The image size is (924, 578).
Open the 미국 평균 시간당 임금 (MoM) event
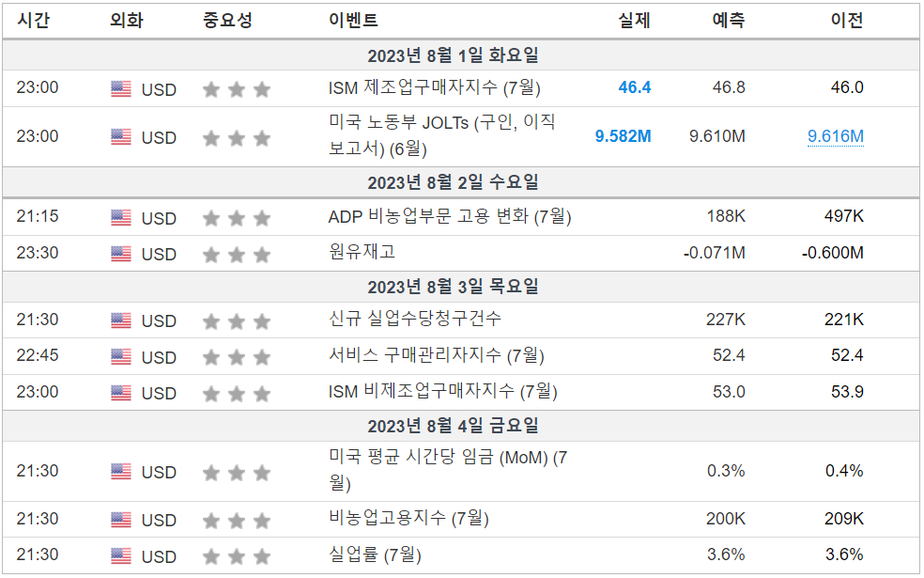[448, 470]
